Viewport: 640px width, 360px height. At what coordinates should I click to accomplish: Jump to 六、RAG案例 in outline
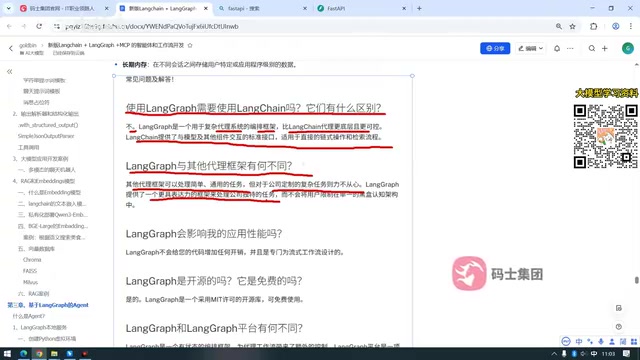(33, 293)
